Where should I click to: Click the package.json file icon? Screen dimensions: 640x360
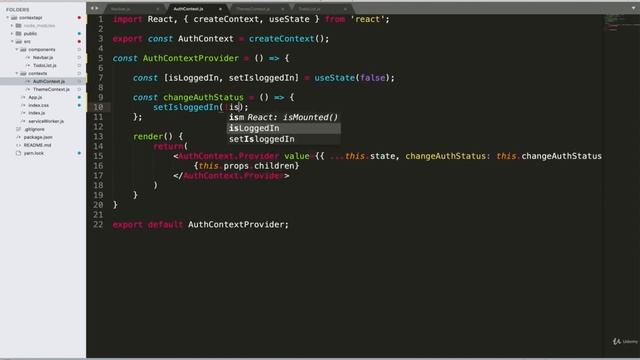pyautogui.click(x=18, y=137)
